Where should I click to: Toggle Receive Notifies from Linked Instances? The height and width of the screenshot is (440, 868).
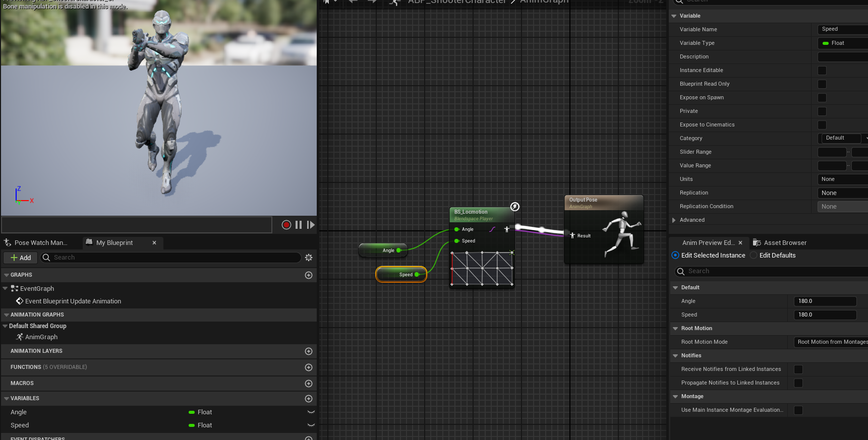click(798, 369)
